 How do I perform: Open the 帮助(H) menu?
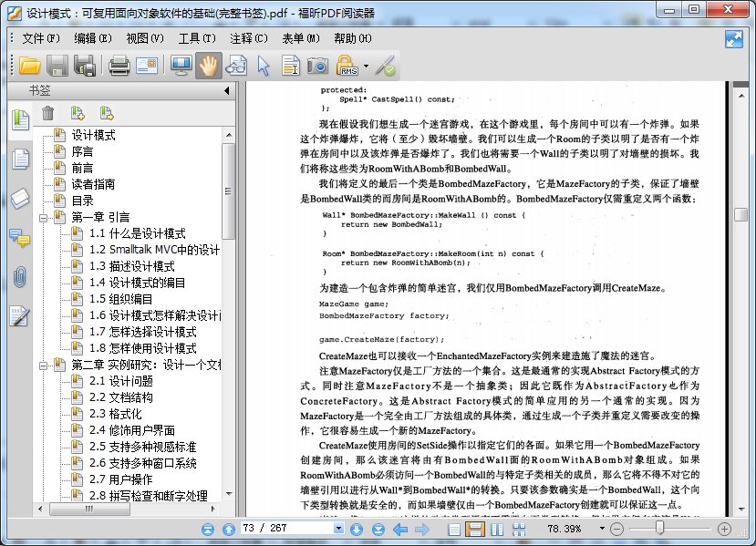[x=353, y=38]
